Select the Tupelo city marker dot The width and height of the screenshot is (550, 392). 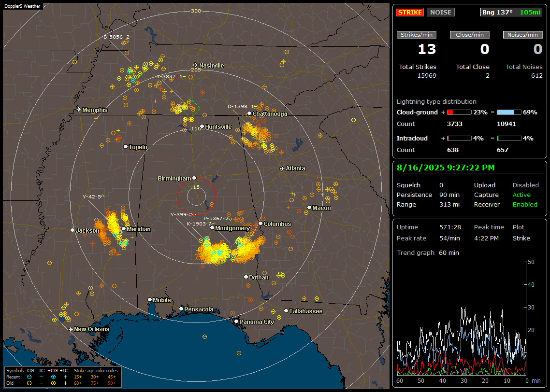click(126, 146)
